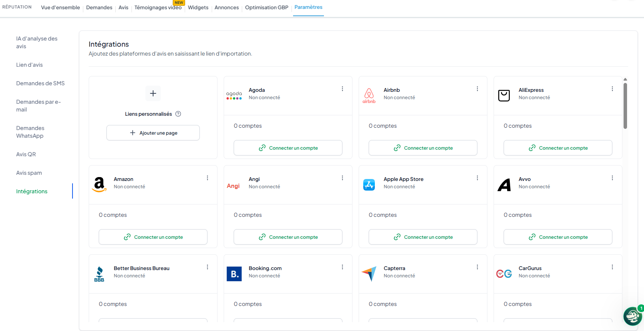Screen dimensions: 644x331
Task: Open the Apple App Store three-dot menu
Action: pos(477,178)
